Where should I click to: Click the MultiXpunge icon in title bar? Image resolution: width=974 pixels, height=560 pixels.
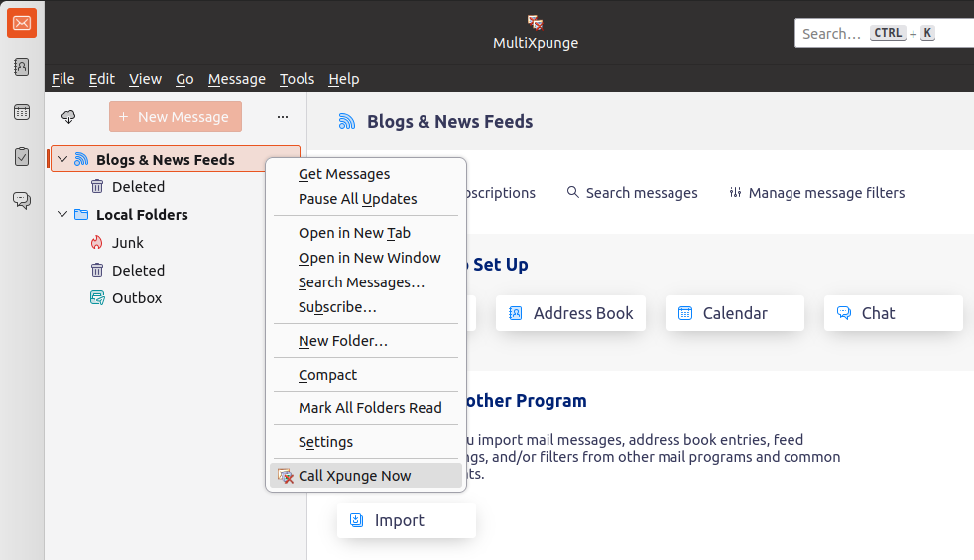535,23
